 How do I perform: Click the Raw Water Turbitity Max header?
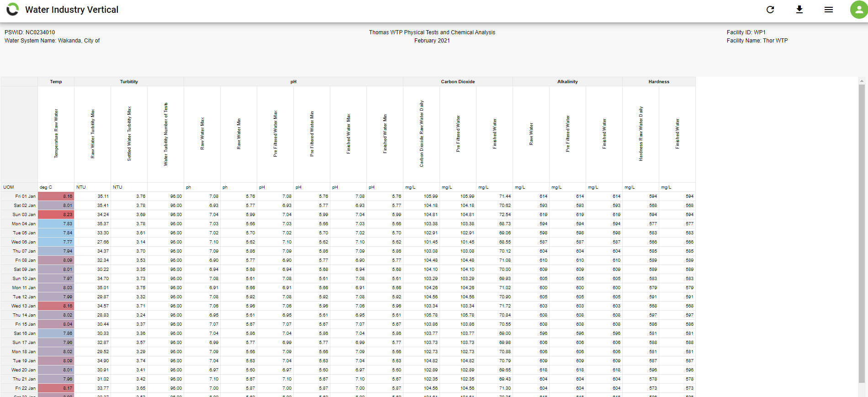[x=93, y=134]
